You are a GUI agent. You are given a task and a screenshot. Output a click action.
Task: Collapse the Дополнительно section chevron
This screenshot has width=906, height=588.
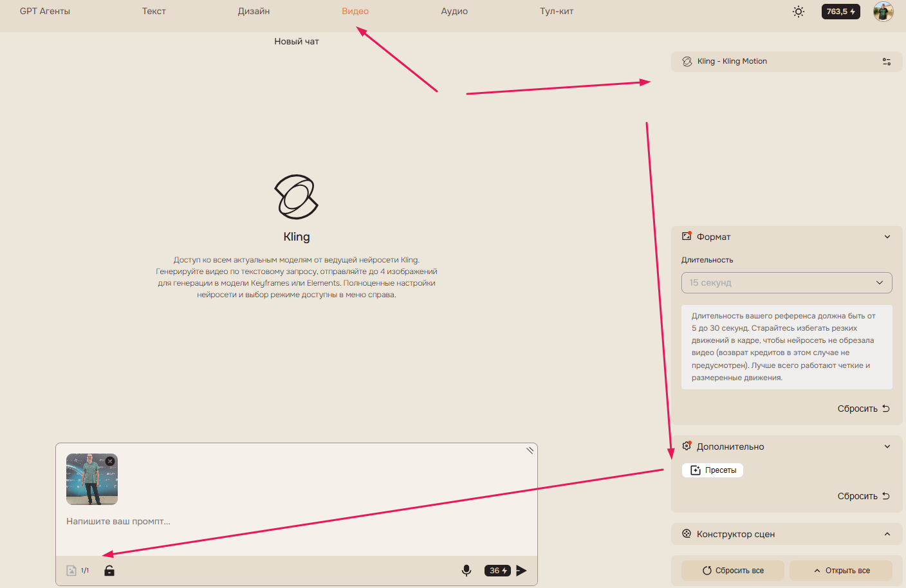point(887,446)
